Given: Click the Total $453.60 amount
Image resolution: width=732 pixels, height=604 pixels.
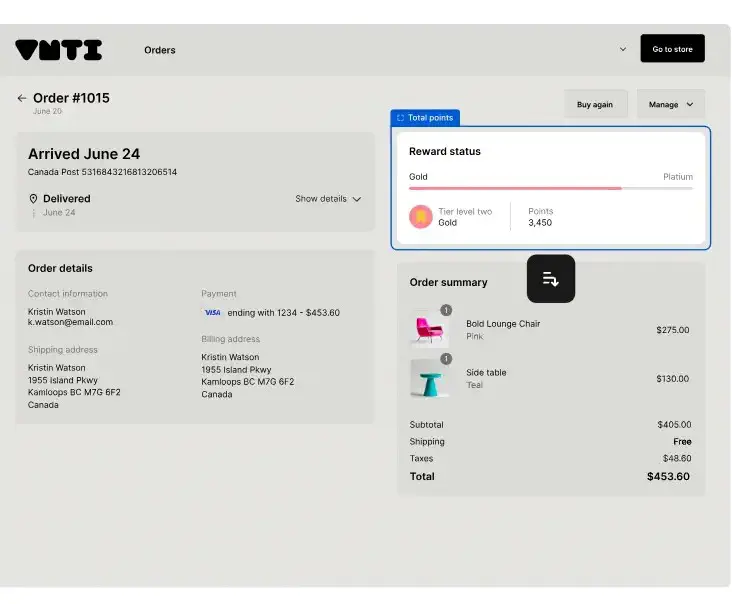Looking at the screenshot, I should pos(668,477).
